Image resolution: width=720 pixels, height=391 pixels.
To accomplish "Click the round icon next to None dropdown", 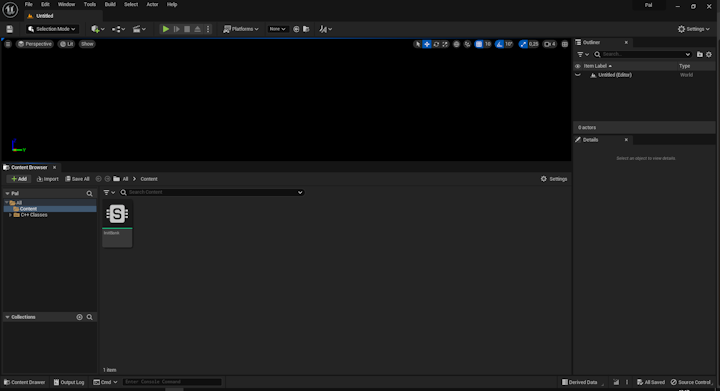I will [296, 29].
